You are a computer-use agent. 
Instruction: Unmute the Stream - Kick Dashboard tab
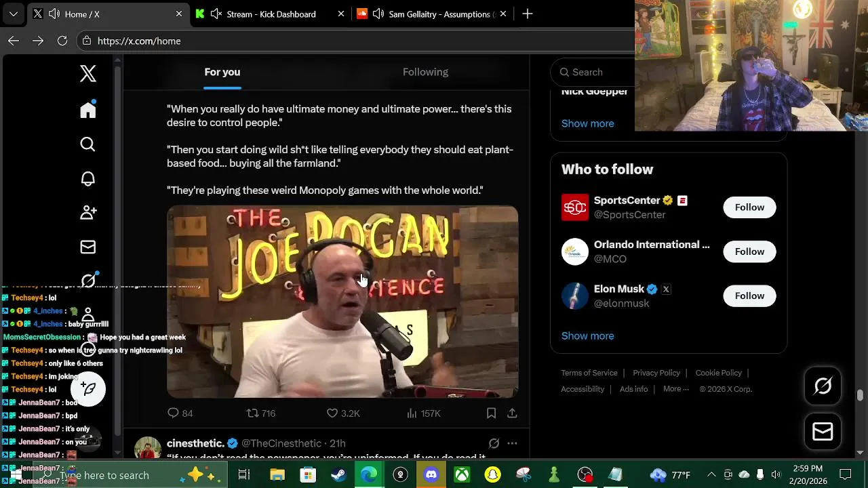point(216,14)
